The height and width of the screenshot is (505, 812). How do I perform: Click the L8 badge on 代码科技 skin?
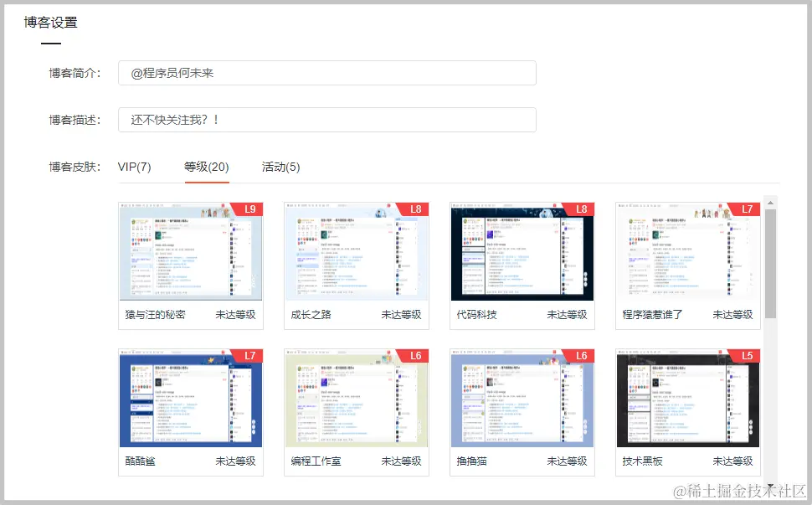point(582,209)
